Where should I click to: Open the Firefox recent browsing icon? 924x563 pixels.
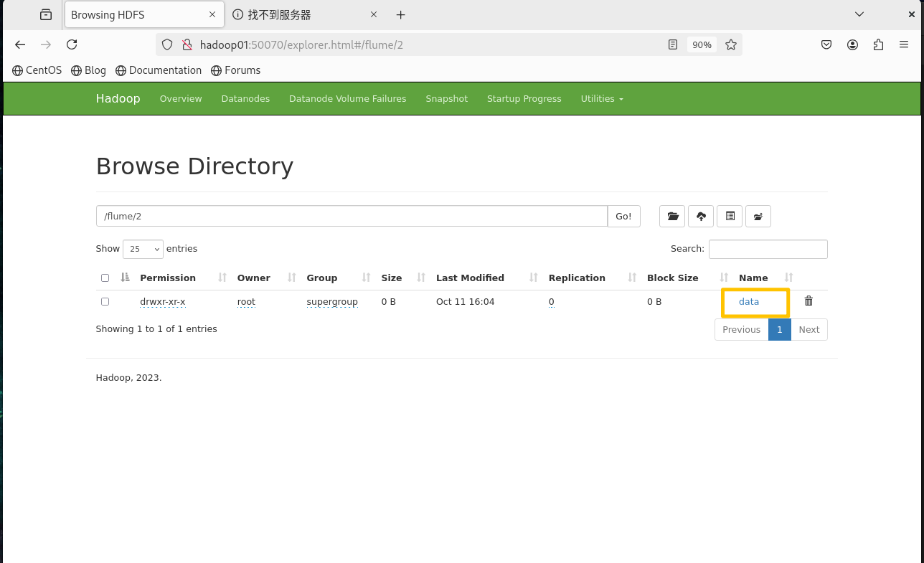coord(46,14)
